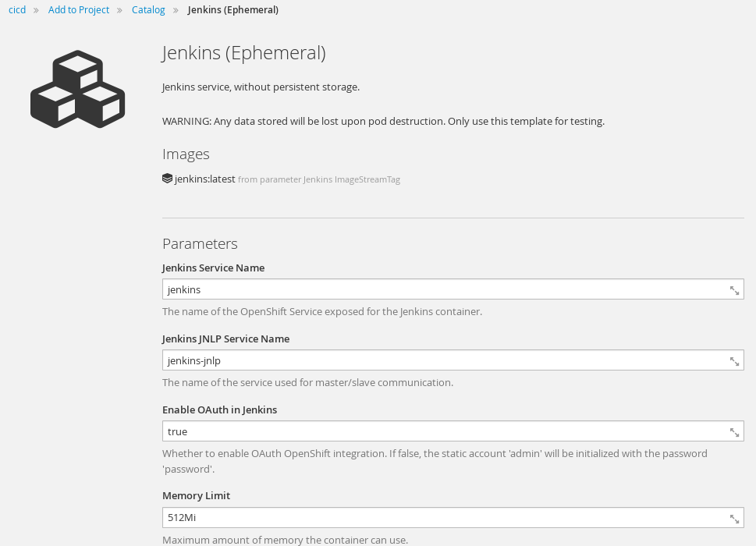Click the breadcrumb arrow after cicd

tap(36, 10)
